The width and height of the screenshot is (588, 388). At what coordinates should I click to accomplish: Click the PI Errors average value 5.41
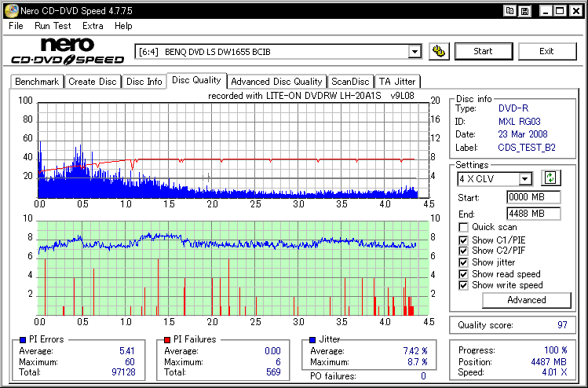click(126, 351)
